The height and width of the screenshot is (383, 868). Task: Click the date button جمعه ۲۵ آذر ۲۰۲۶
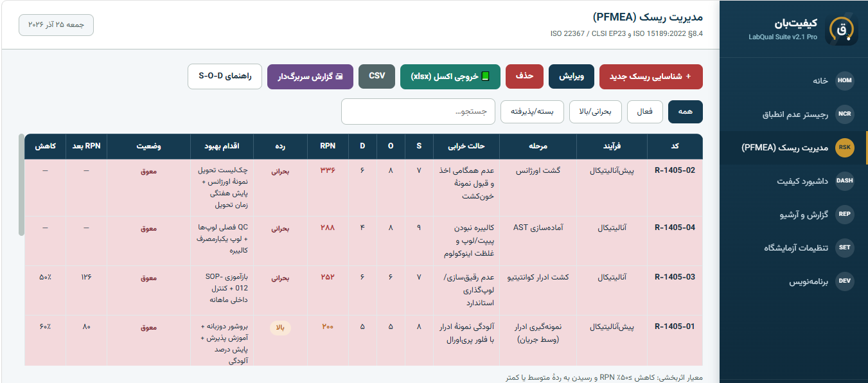click(x=57, y=24)
